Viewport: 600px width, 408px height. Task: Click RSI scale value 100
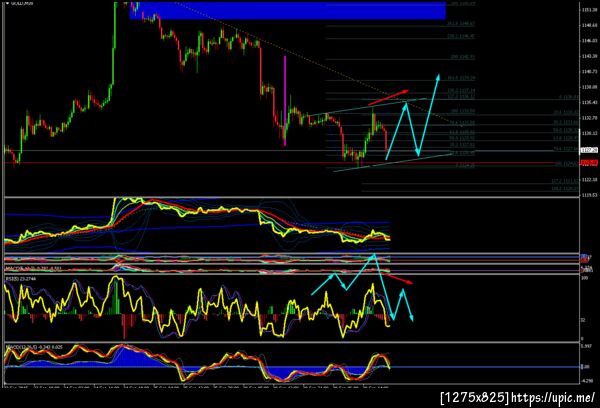[584, 278]
